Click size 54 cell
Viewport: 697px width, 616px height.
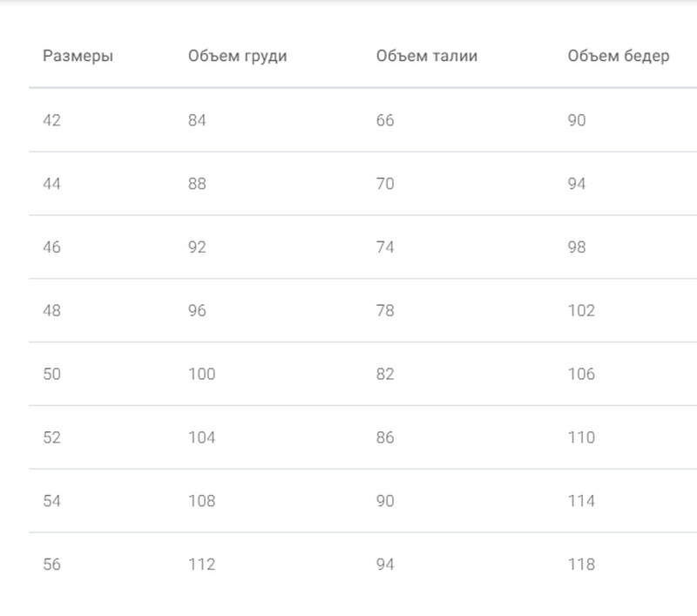51,501
